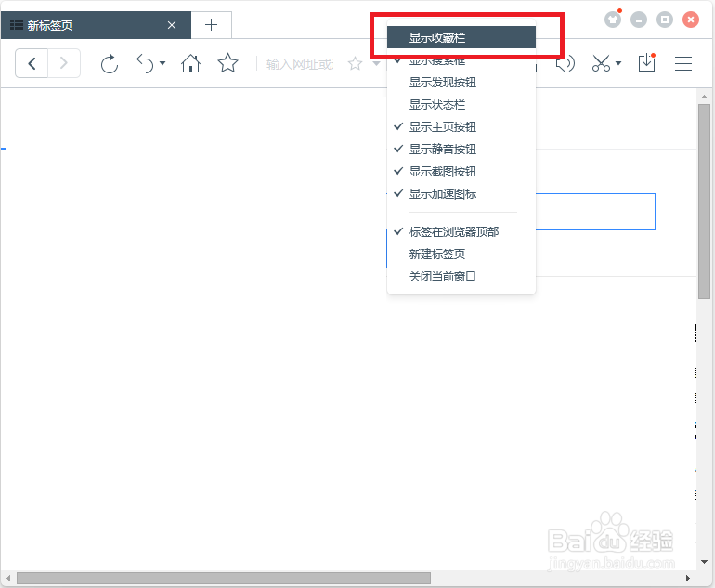The height and width of the screenshot is (588, 715).
Task: Uncheck 显示截图按钮 option
Action: click(x=461, y=172)
